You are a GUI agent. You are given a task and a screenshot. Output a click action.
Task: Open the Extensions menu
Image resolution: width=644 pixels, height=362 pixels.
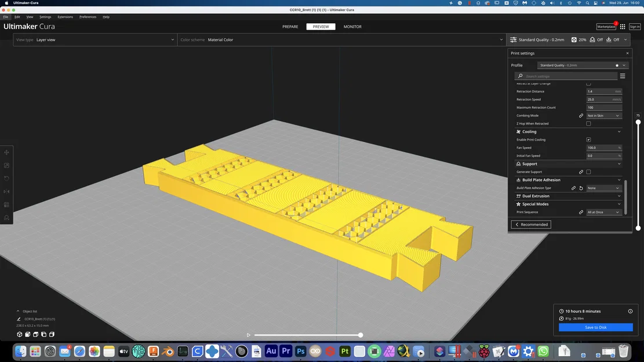(x=66, y=17)
